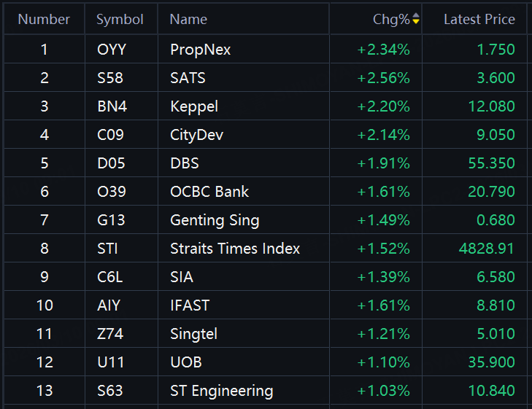Click the Symbol column header
The width and height of the screenshot is (532, 409).
tap(120, 20)
